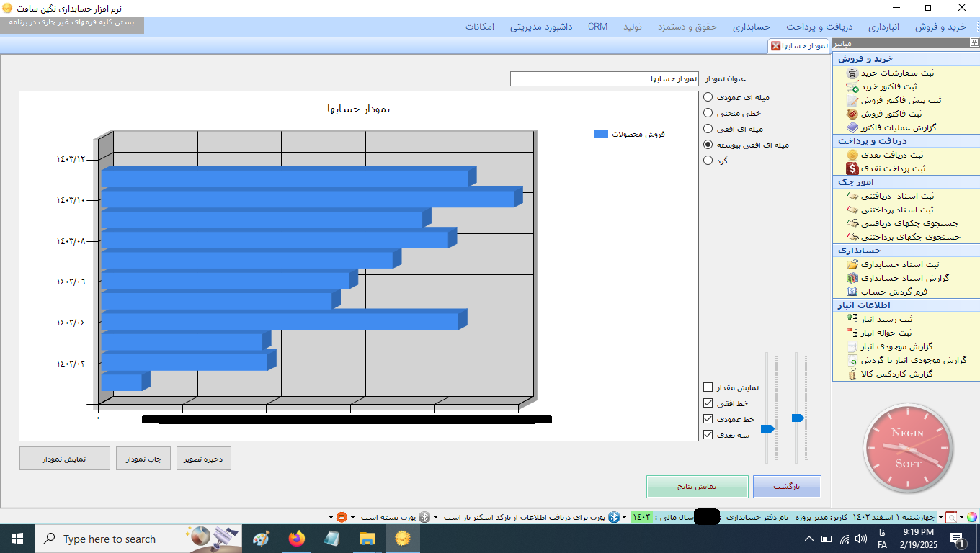Click the Bluetooth icon in the status bar
Image resolution: width=980 pixels, height=553 pixels.
[x=614, y=517]
